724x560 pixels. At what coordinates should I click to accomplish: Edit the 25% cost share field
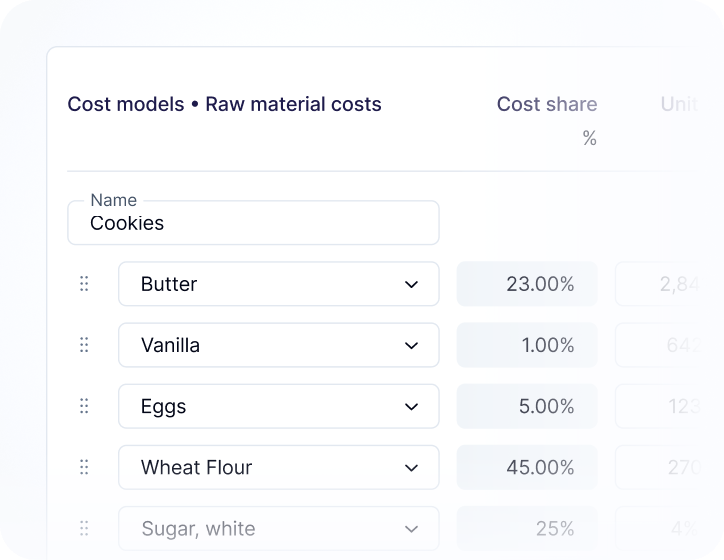pyautogui.click(x=527, y=528)
